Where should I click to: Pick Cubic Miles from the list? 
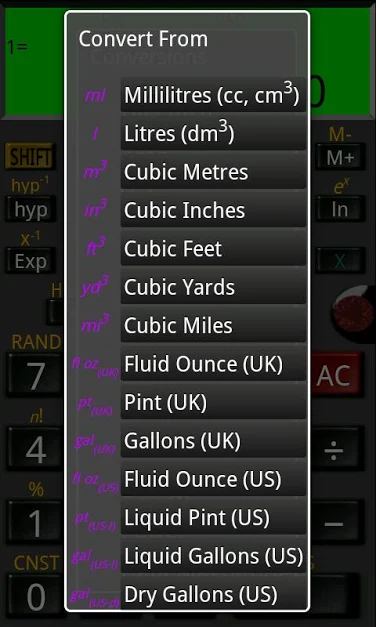(x=213, y=325)
